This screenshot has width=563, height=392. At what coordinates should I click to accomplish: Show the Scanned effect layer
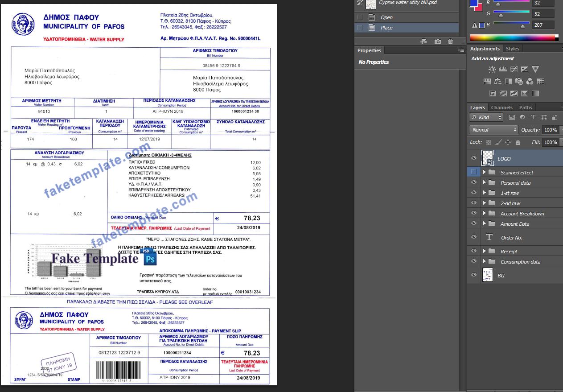(474, 172)
